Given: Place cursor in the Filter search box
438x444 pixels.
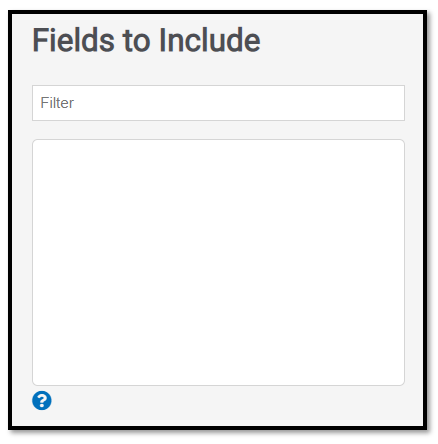Looking at the screenshot, I should pyautogui.click(x=218, y=103).
